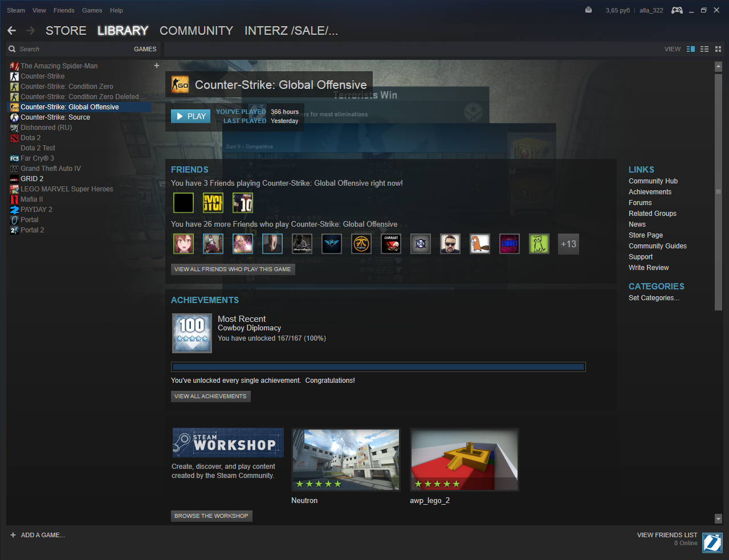Open the GAMES filter dropdown
Screen dimensions: 729x560
click(x=145, y=49)
